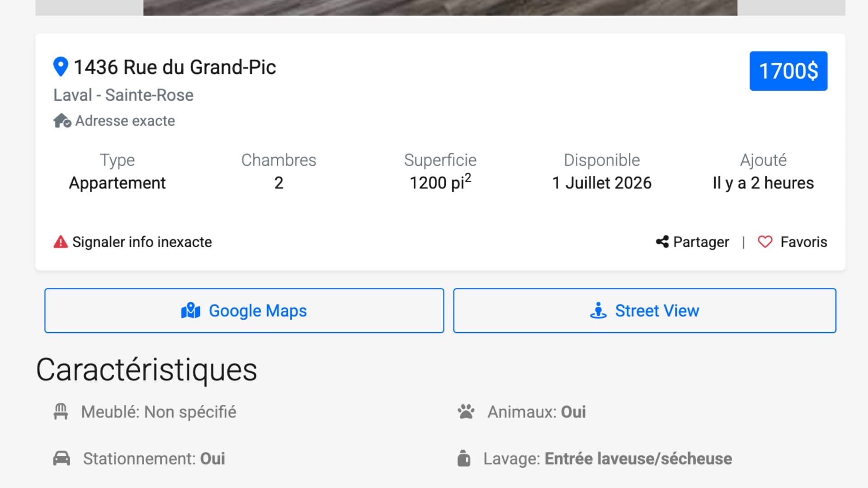Click the furniture icon beside Meublé

click(x=61, y=412)
